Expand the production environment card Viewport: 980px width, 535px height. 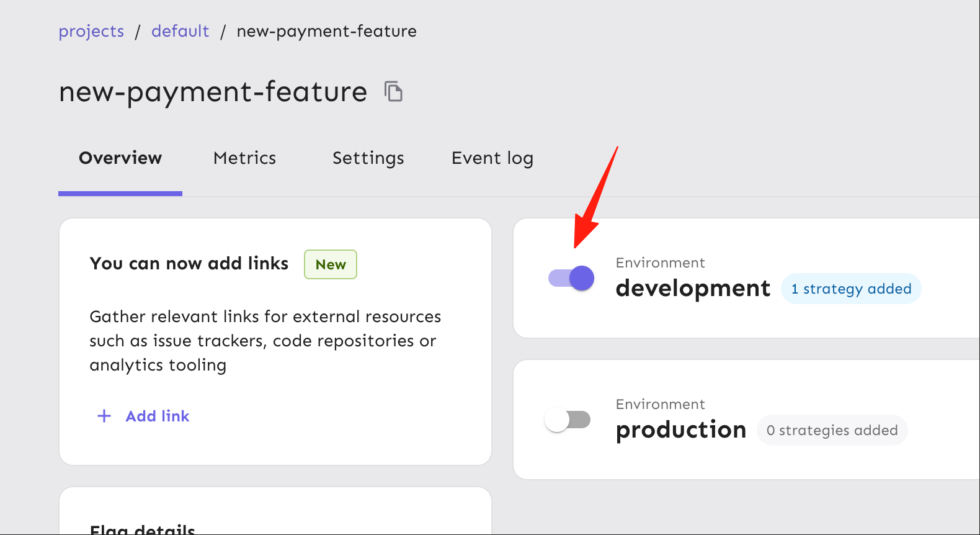pos(747,420)
